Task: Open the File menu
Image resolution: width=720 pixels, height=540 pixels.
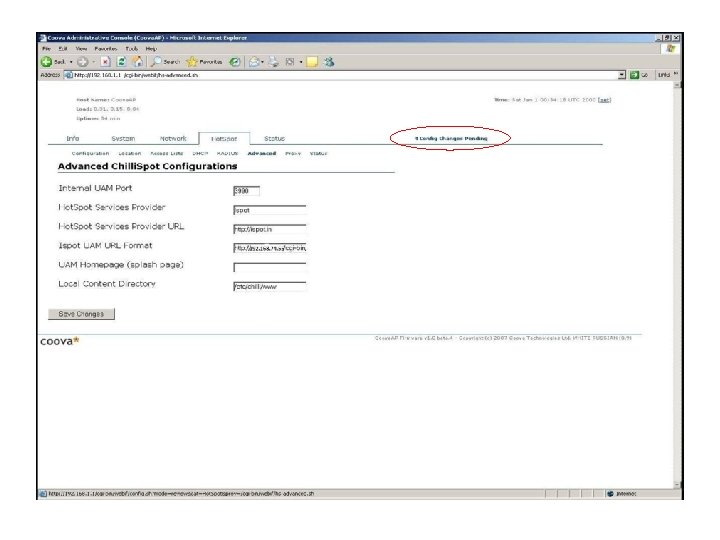Action: [46, 49]
